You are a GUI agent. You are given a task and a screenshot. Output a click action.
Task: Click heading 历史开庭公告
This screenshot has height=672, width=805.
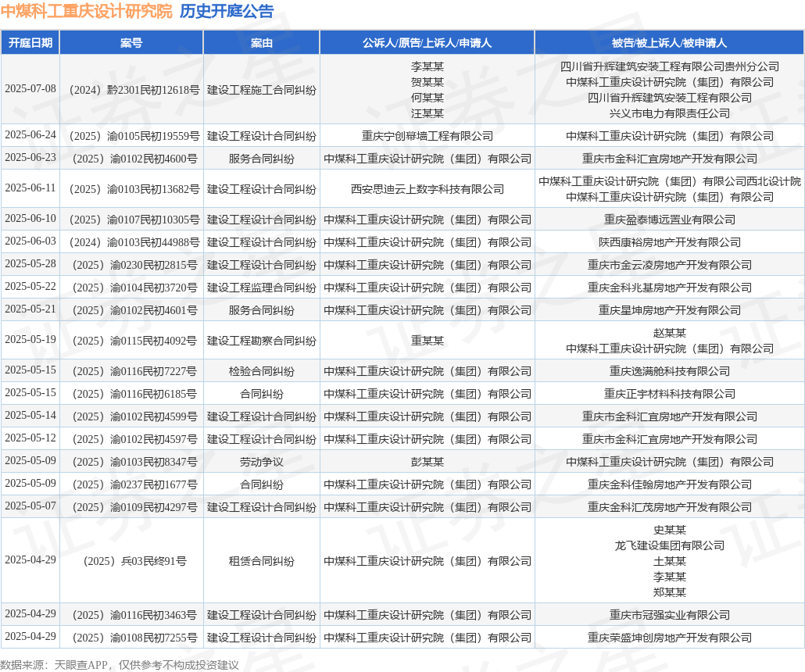point(227,11)
